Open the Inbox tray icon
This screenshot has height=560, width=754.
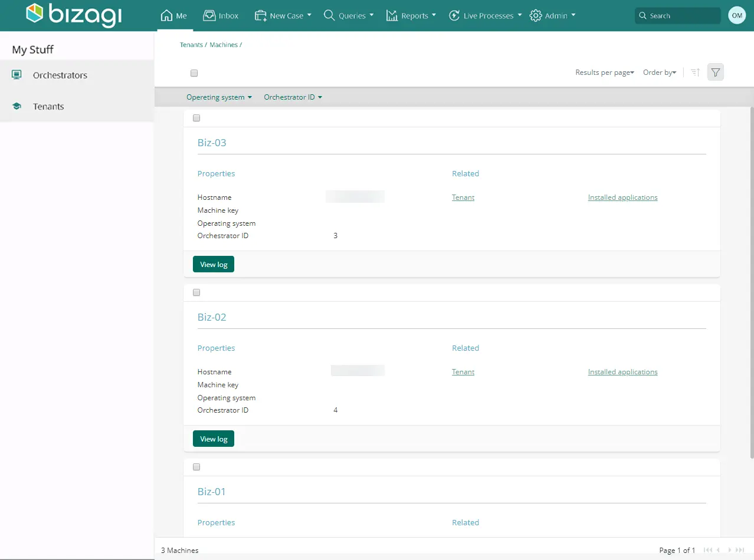[209, 15]
